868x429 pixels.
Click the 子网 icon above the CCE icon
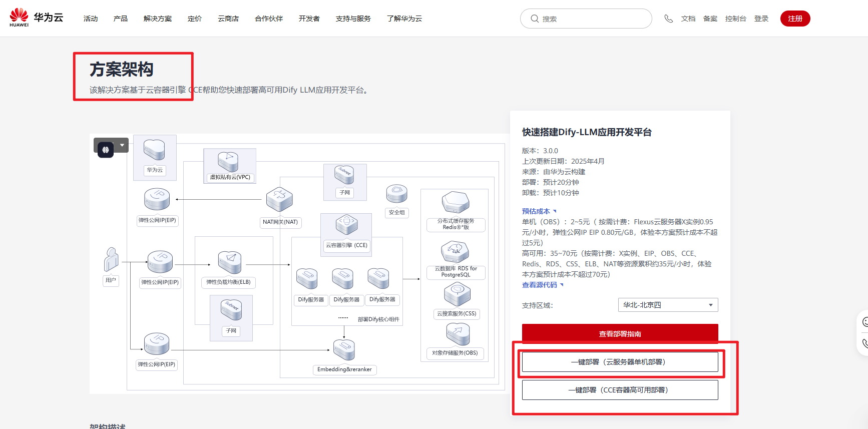[344, 175]
